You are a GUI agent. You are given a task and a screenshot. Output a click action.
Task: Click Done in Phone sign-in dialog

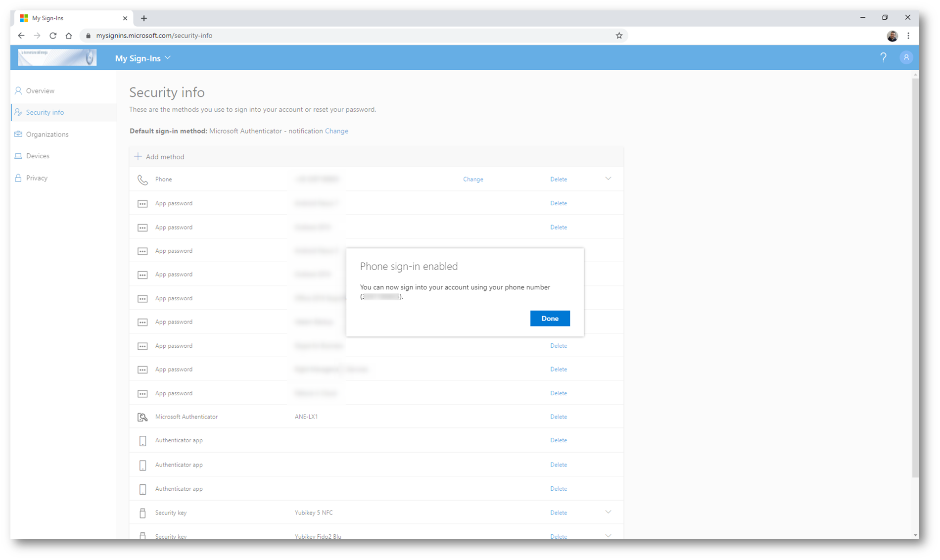550,319
